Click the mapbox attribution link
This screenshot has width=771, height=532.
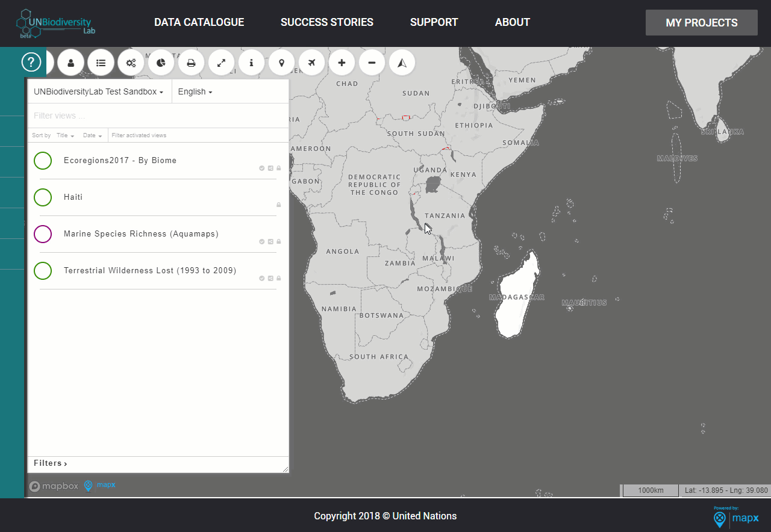(54, 486)
